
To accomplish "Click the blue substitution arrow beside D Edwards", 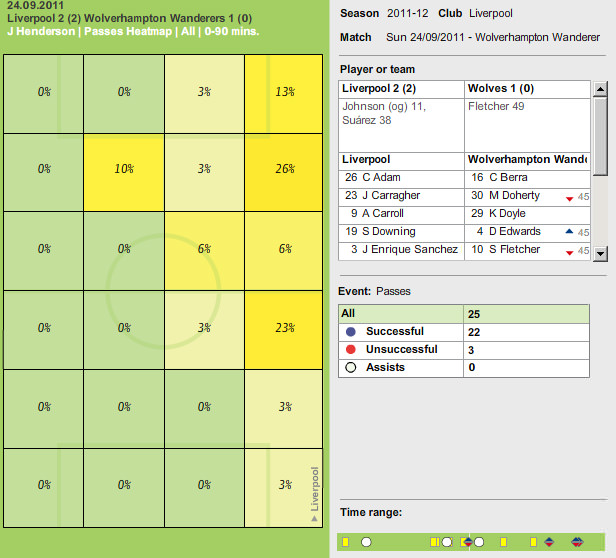I will coord(569,231).
